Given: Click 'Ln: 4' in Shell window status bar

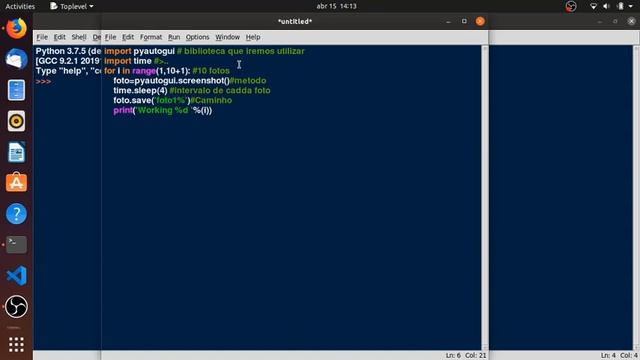Looking at the screenshot, I should [x=608, y=356].
